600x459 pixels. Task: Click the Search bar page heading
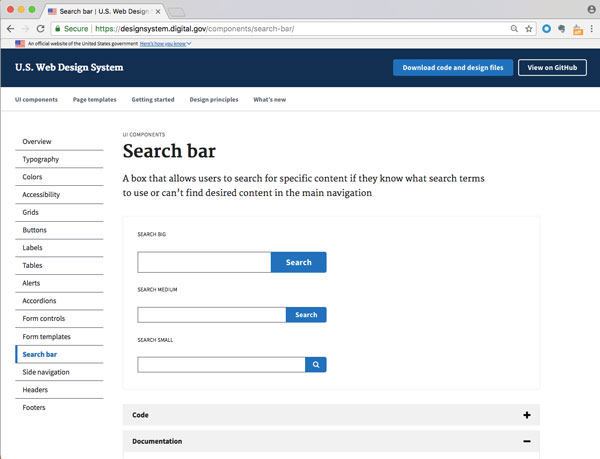[169, 151]
